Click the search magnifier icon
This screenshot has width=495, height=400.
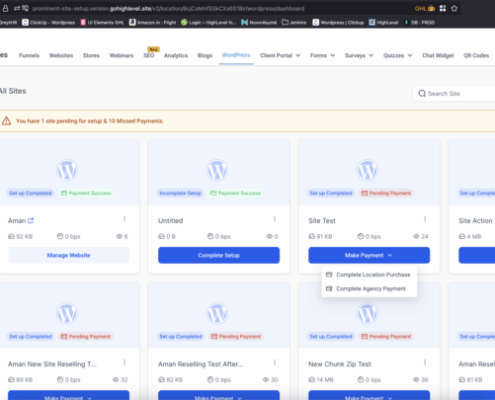(x=422, y=94)
